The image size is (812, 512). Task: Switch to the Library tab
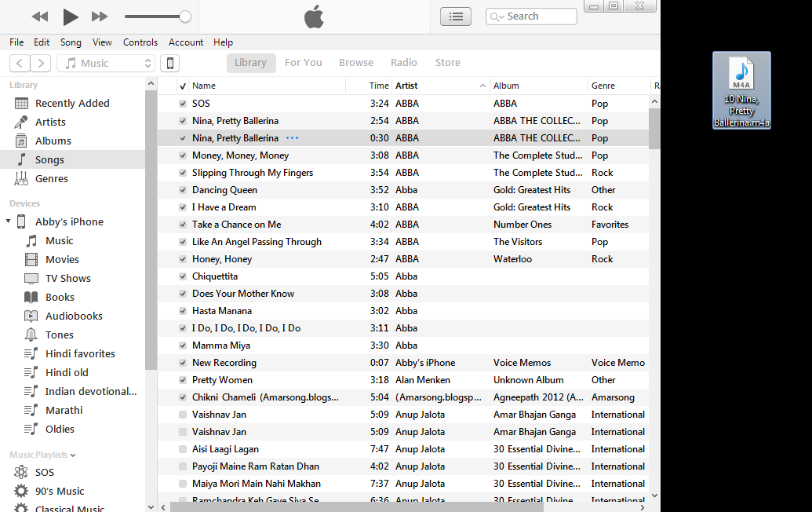pos(250,63)
